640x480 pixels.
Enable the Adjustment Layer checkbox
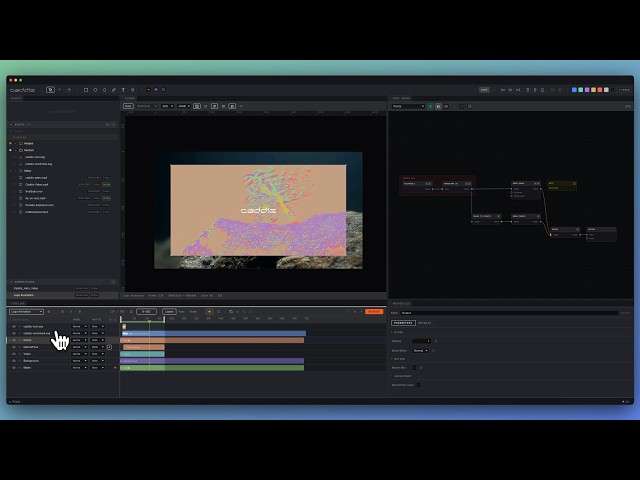pos(418,385)
